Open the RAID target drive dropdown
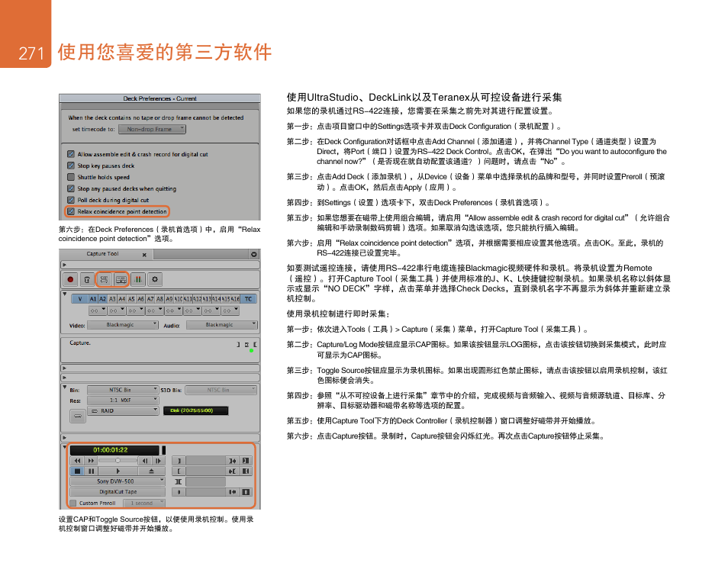The width and height of the screenshot is (728, 563). [123, 410]
